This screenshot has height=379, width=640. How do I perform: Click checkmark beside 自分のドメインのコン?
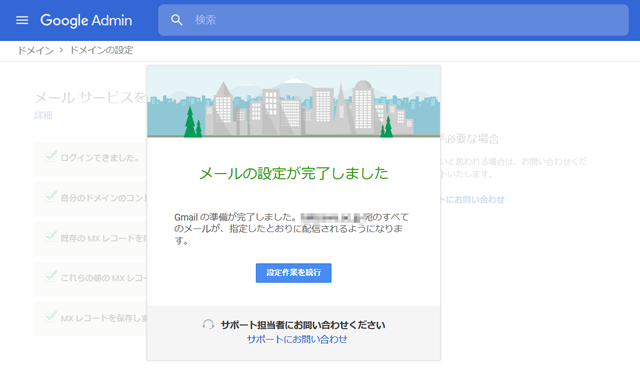(x=50, y=197)
